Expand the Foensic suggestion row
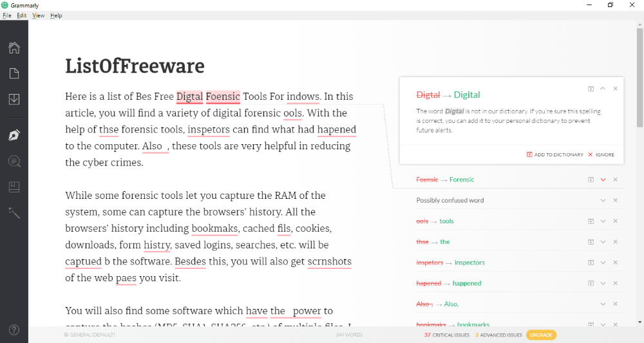 (603, 180)
